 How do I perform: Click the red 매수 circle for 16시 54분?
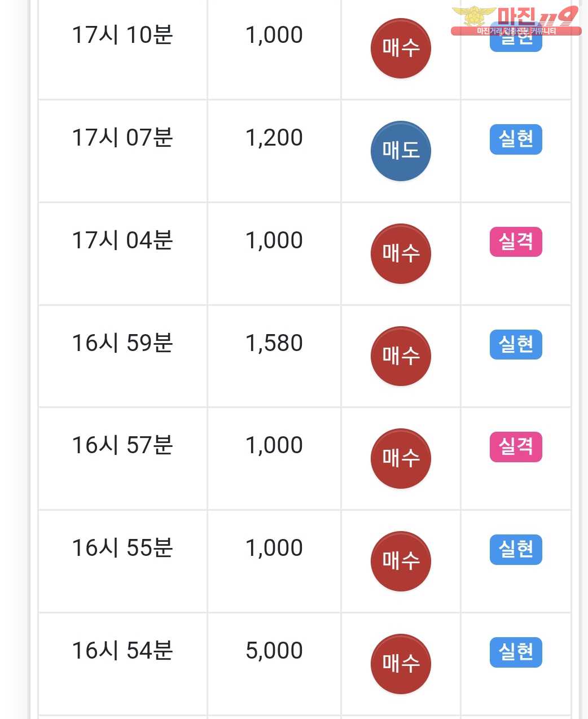click(401, 664)
